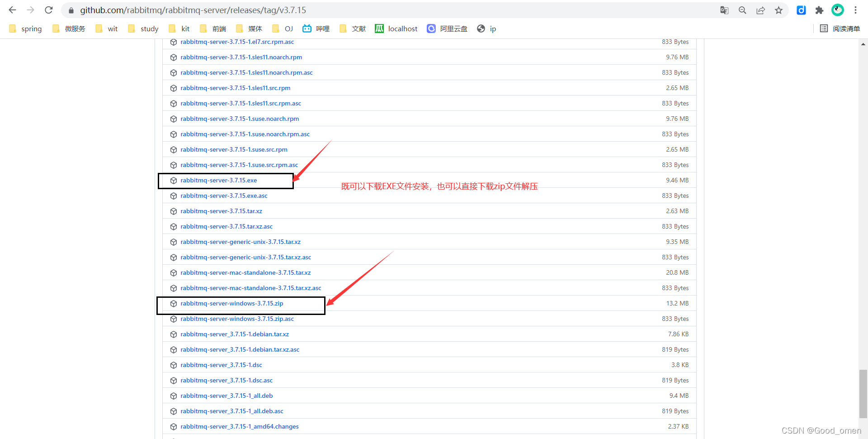Open the wit bookmark folder
This screenshot has width=868, height=439.
click(x=107, y=29)
